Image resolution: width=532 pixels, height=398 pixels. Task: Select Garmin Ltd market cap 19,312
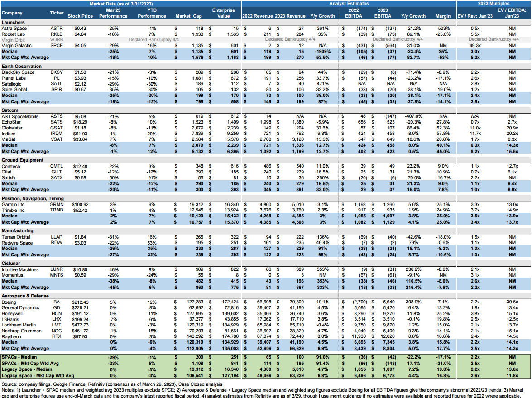tap(196, 205)
